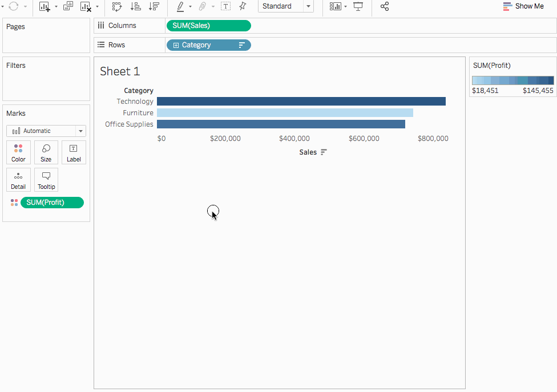
Task: Click the Clear Sheet icon
Action: 86,6
